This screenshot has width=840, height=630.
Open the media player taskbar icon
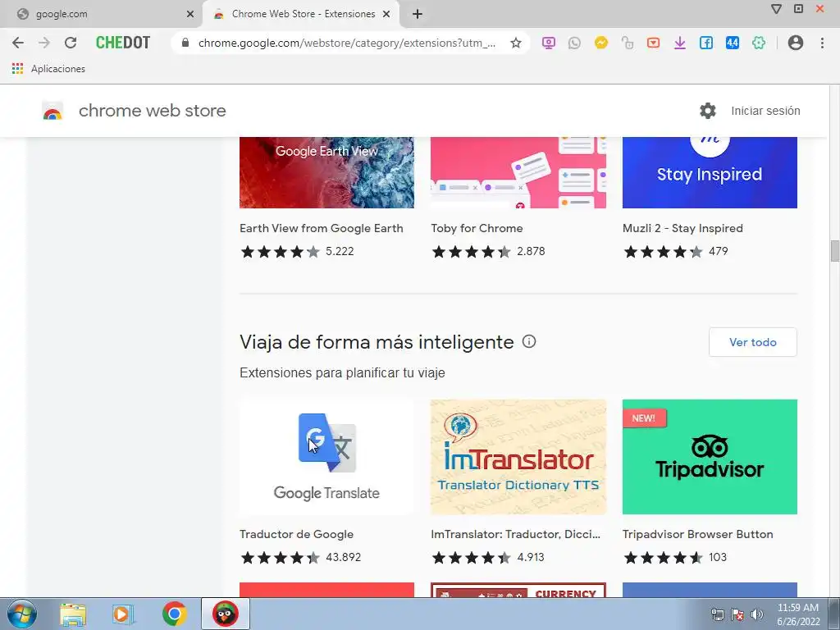[123, 614]
